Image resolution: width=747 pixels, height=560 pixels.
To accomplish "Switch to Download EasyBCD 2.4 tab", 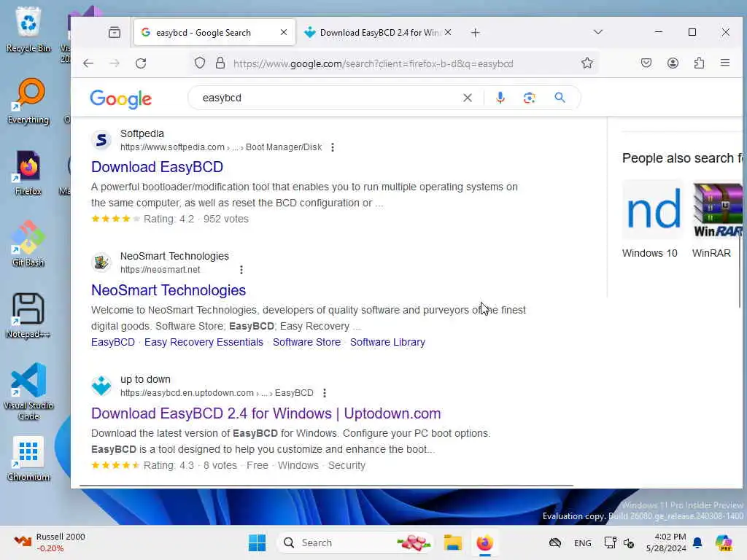I will tap(379, 32).
